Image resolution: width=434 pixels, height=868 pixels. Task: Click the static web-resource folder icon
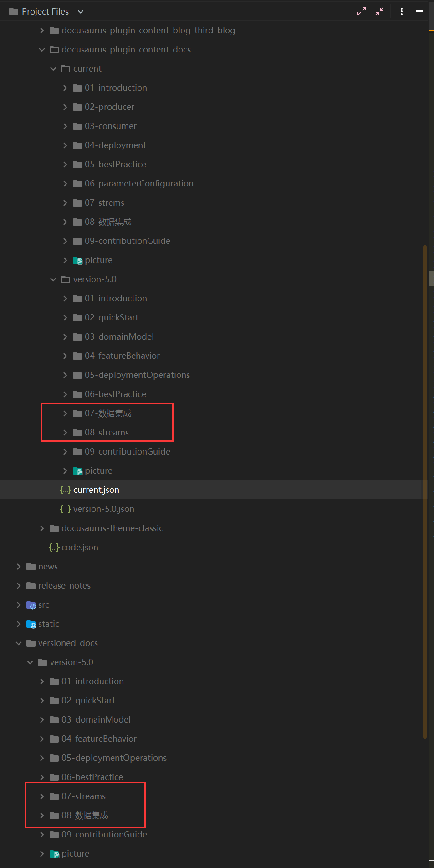point(31,624)
